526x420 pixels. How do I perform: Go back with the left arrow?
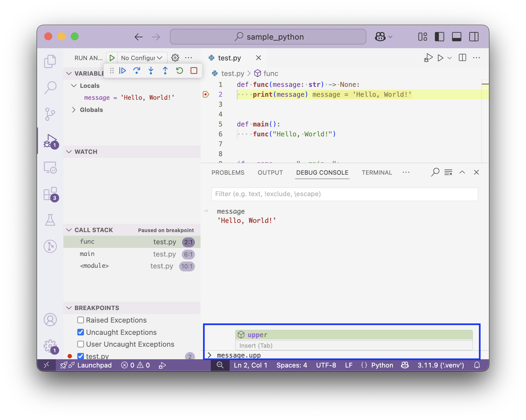(x=139, y=37)
